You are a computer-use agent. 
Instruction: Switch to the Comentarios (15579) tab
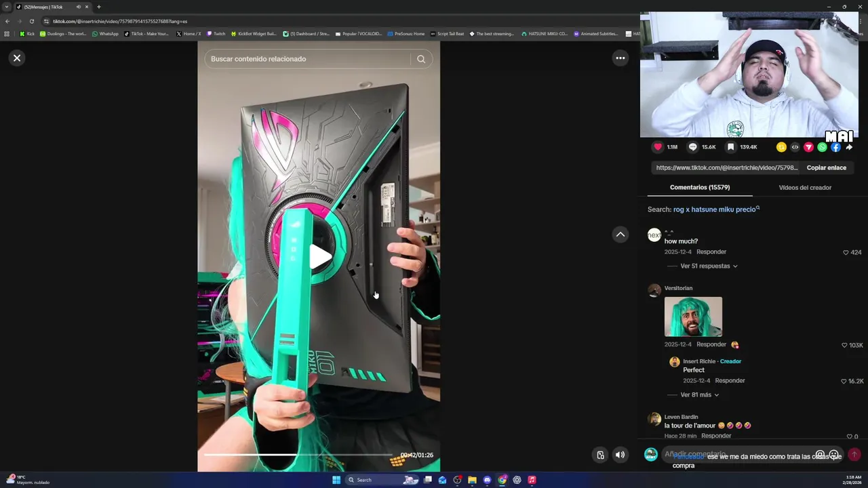(700, 188)
